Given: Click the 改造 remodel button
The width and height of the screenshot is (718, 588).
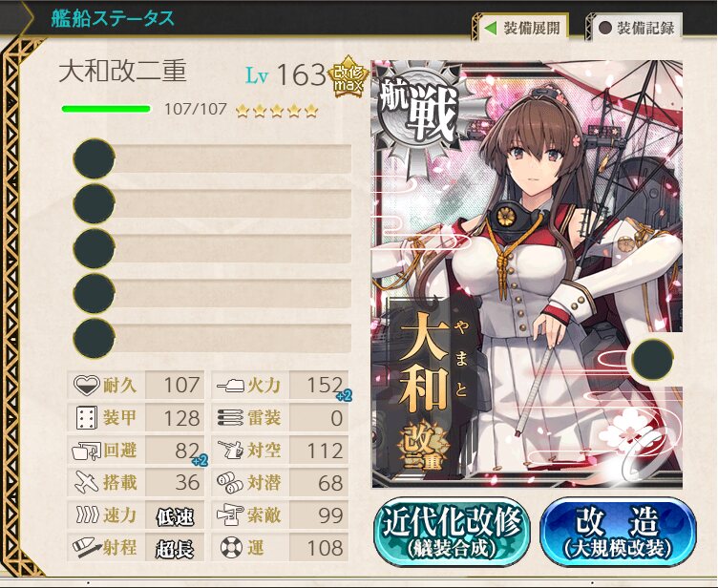Looking at the screenshot, I should tap(618, 532).
